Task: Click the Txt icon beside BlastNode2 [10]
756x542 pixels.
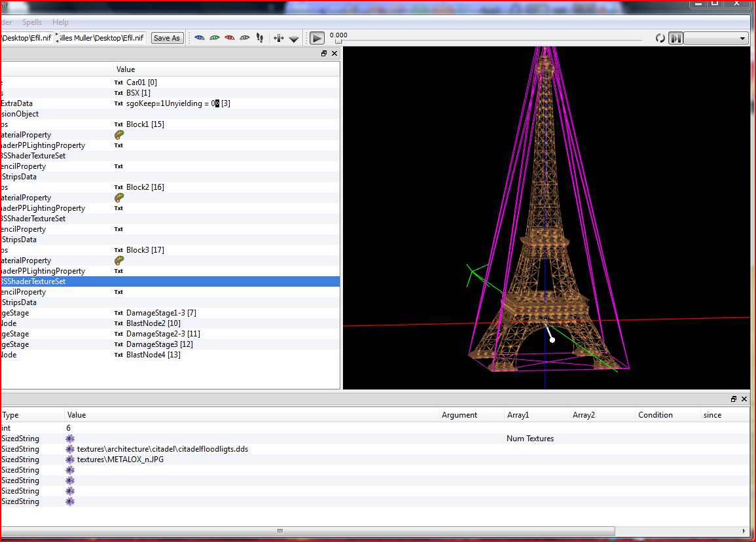Action: click(x=118, y=323)
